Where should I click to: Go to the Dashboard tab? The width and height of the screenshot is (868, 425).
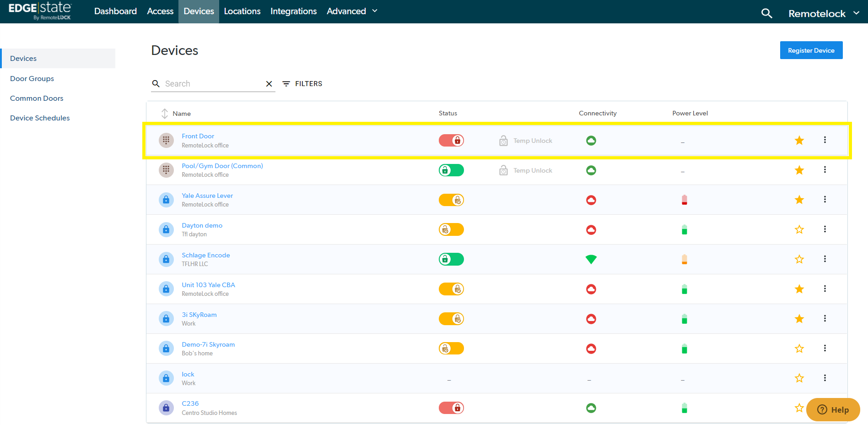click(x=115, y=11)
